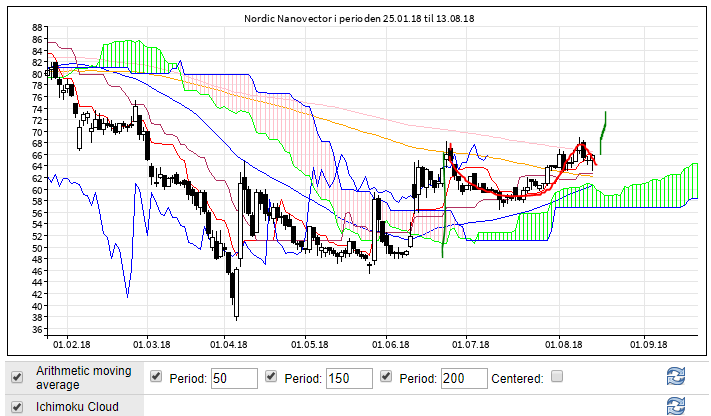Uncheck the Ichimoku Cloud indicator
The image size is (711, 416).
tap(17, 406)
